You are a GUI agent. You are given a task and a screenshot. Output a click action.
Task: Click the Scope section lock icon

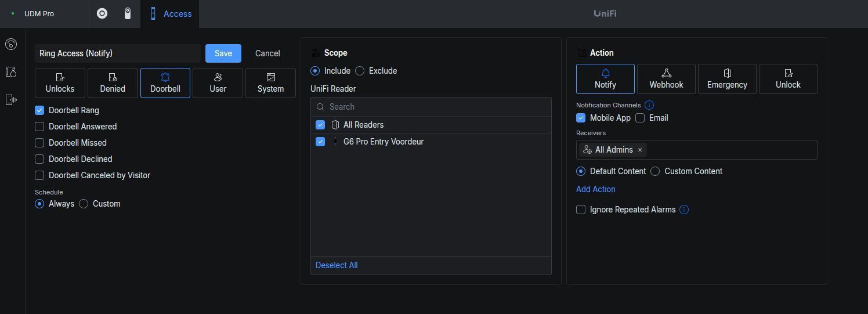[x=315, y=53]
